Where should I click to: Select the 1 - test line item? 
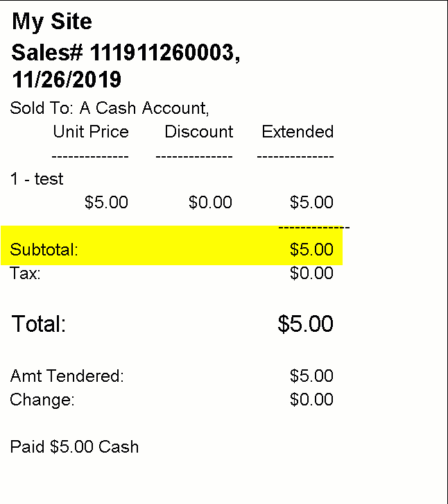tap(37, 178)
